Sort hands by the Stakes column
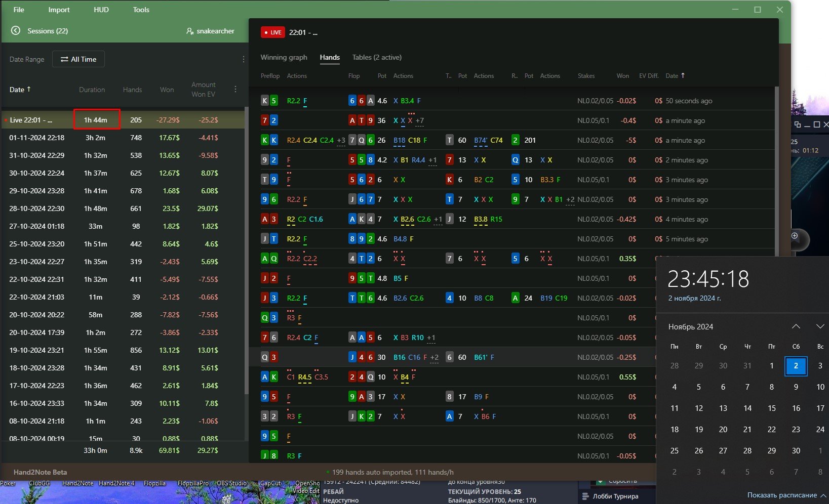The image size is (829, 504). click(586, 76)
